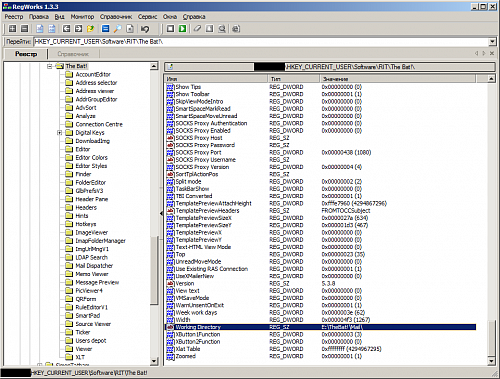Click the yellow favorites folder toolbar icon
Screen dimensions: 500x379
(90, 29)
